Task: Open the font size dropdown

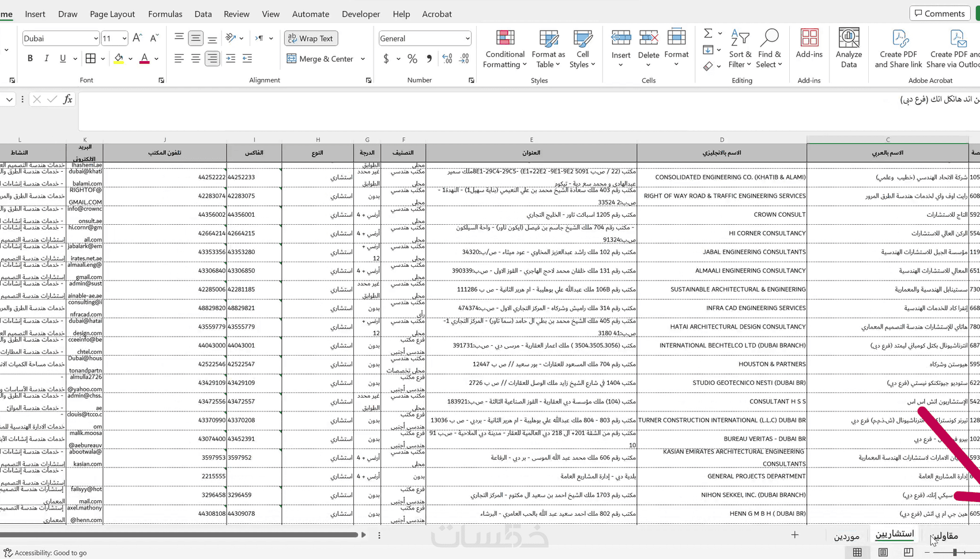Action: point(124,39)
